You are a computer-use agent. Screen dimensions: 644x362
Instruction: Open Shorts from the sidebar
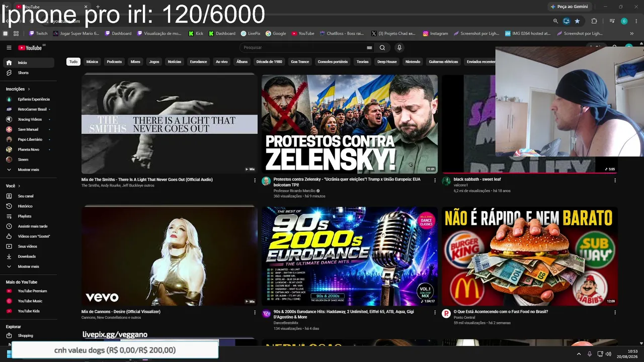(x=29, y=73)
